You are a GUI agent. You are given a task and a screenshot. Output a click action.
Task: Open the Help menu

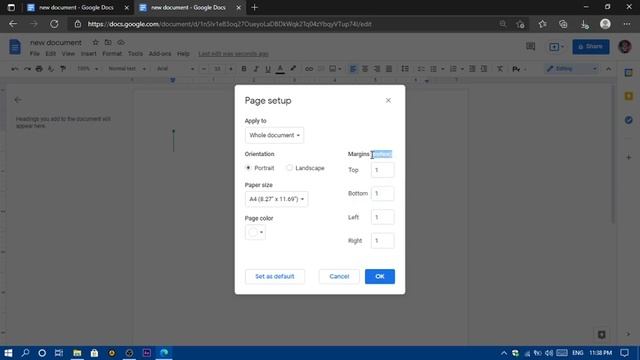click(x=183, y=54)
